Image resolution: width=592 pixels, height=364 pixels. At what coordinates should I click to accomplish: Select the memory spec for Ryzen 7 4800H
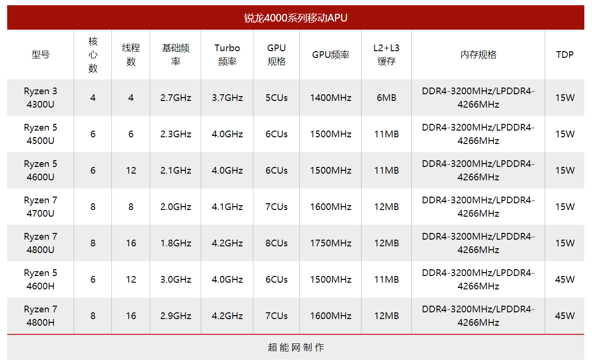[x=478, y=316]
